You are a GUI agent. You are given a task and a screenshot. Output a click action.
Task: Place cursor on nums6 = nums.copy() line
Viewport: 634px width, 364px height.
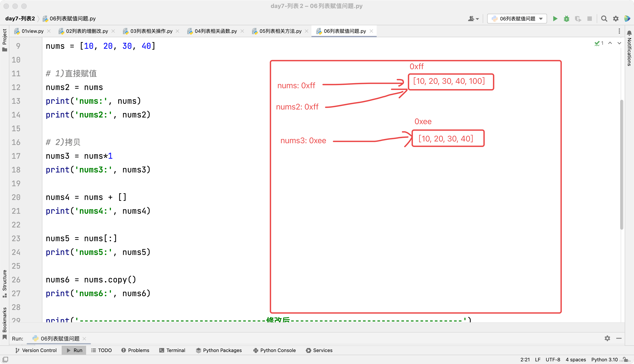click(x=91, y=280)
